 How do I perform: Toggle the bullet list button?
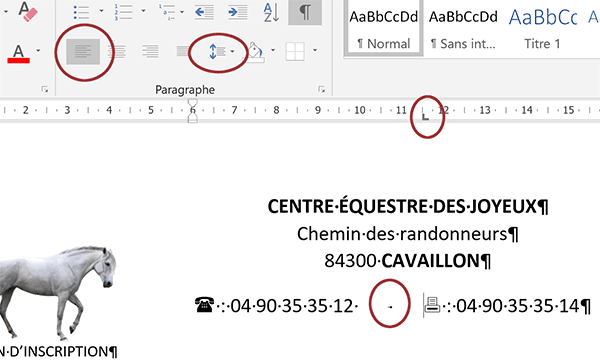click(x=82, y=12)
